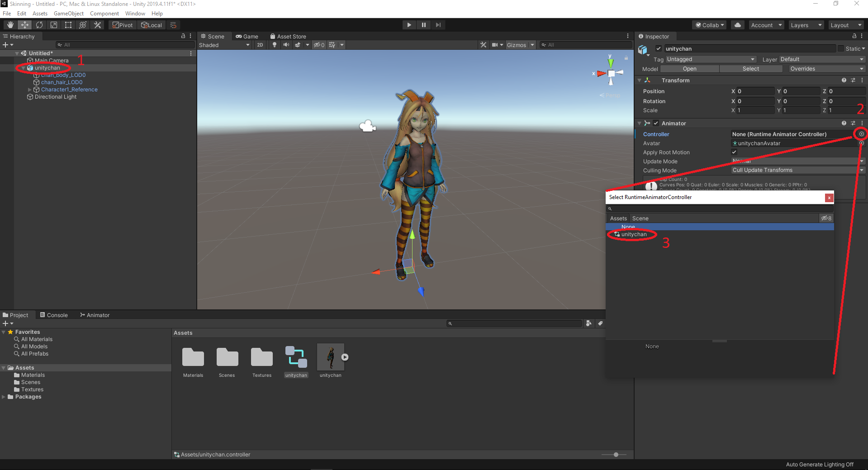Select the Move tool
The height and width of the screenshot is (470, 868).
coord(24,25)
